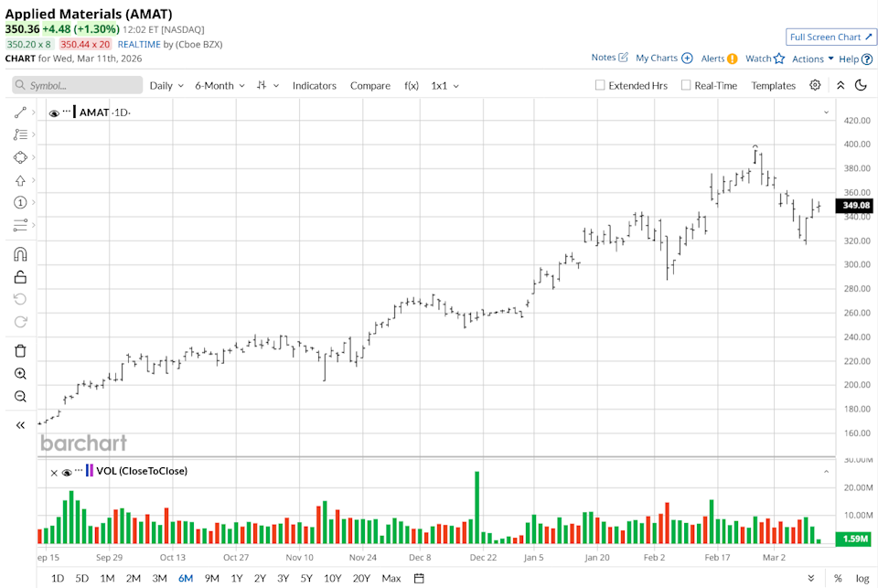878x588 pixels.
Task: Enable the magnet snap mode
Action: coord(20,254)
